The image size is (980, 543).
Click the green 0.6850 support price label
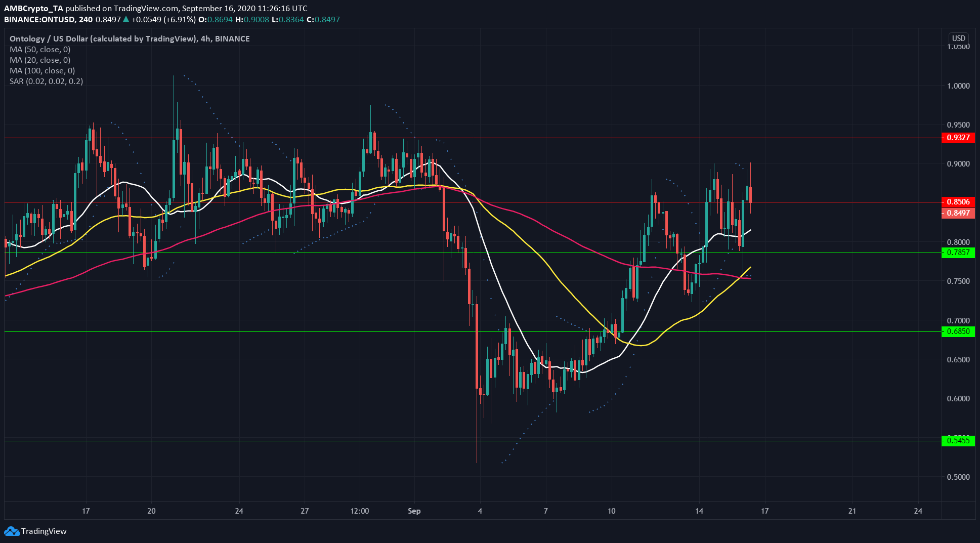[958, 331]
